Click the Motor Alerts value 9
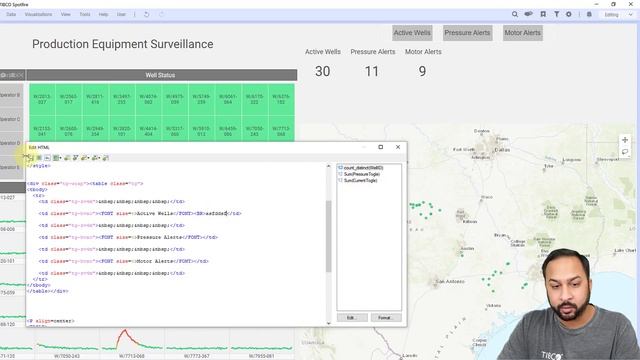The width and height of the screenshot is (640, 360). click(x=422, y=71)
